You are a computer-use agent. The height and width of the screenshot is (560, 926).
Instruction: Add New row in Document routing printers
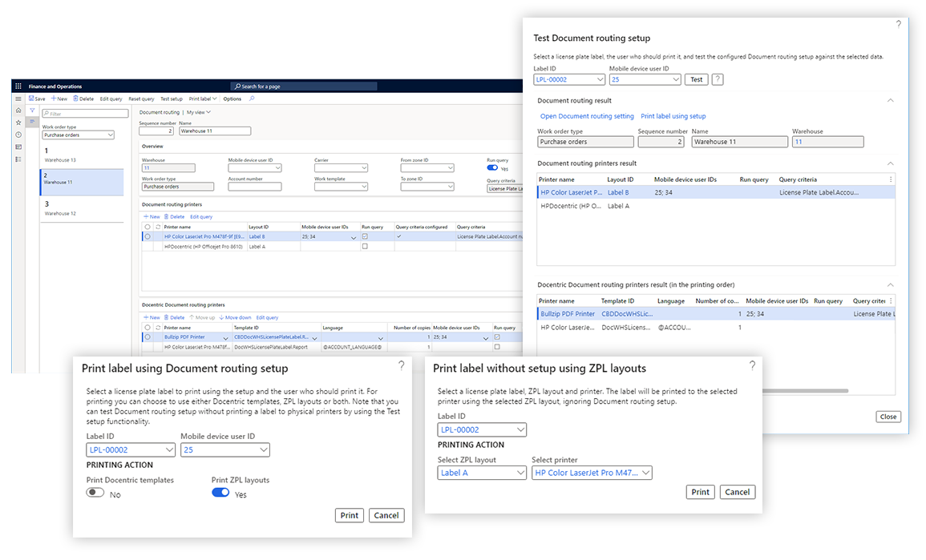coord(152,216)
